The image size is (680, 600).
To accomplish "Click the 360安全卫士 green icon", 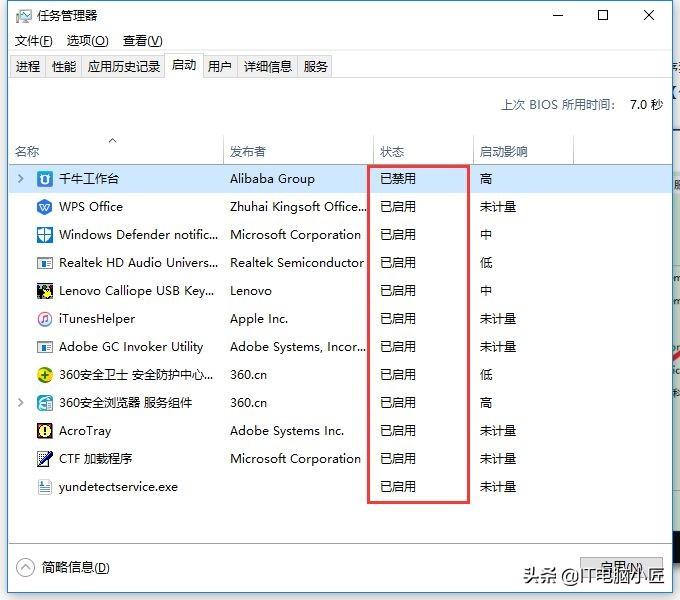I will (x=45, y=375).
